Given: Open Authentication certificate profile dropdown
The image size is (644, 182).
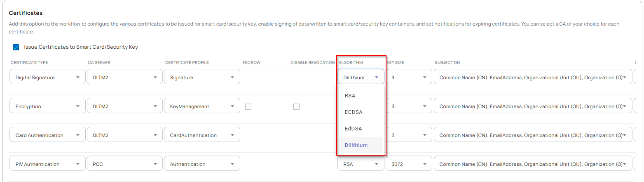Looking at the screenshot, I should 202,164.
